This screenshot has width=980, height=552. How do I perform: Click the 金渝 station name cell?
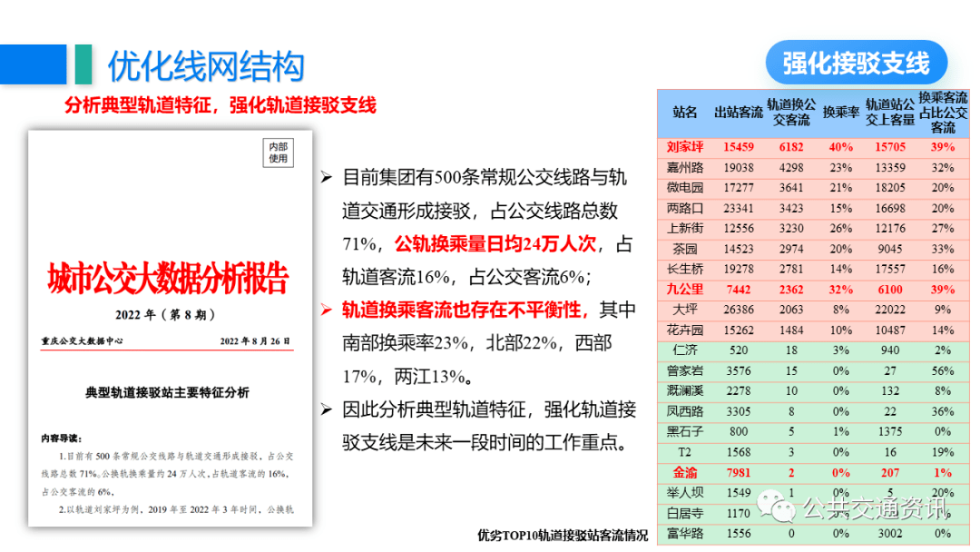685,473
